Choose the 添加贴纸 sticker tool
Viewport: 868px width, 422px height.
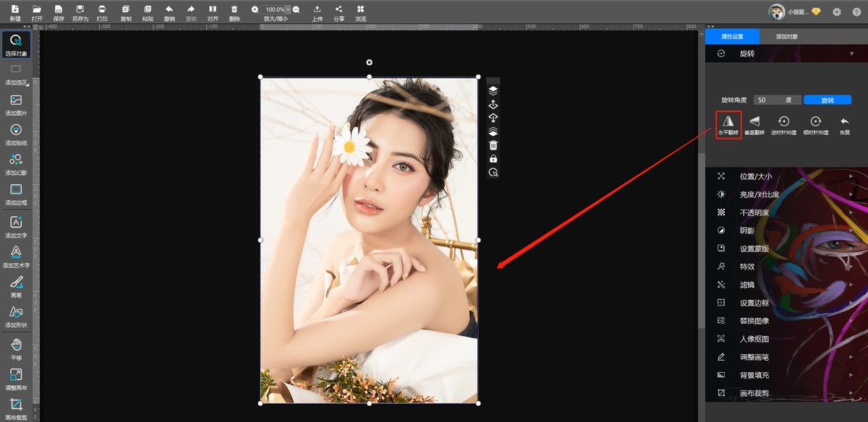[16, 130]
